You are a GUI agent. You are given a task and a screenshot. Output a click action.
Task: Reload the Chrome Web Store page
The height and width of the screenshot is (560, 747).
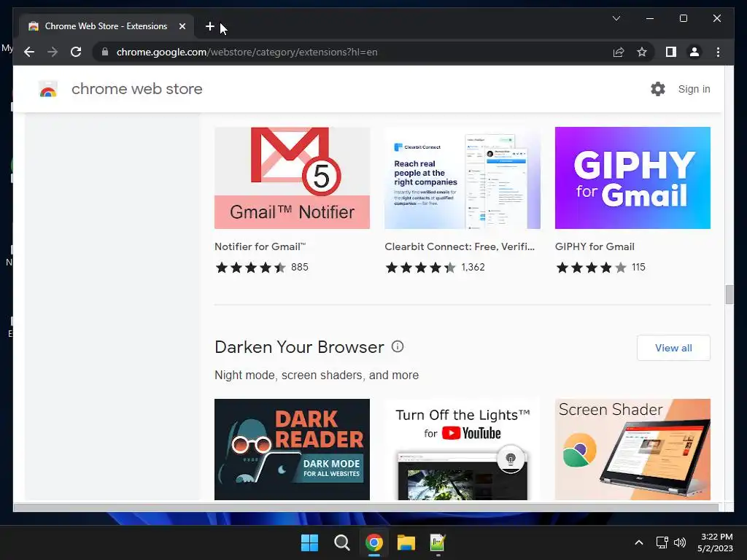(76, 52)
